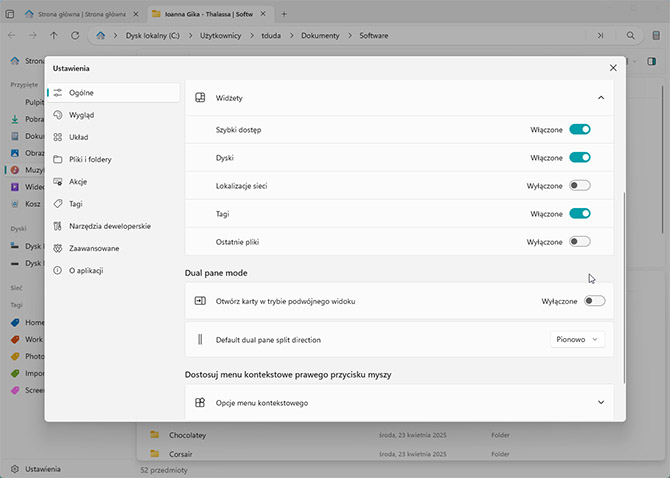Turn on Ostatnie pliki widget switch

[x=579, y=242]
